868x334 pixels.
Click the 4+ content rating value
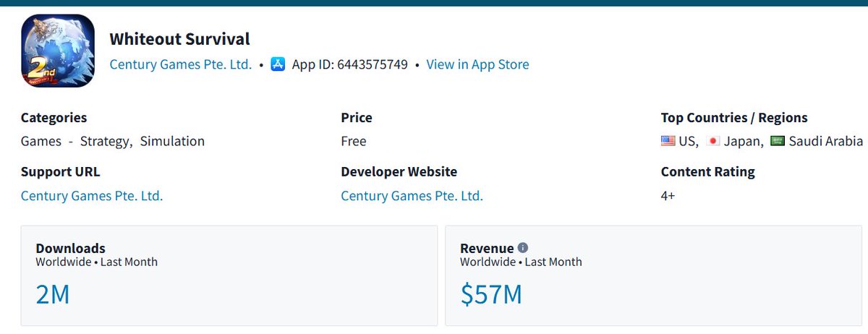point(668,196)
